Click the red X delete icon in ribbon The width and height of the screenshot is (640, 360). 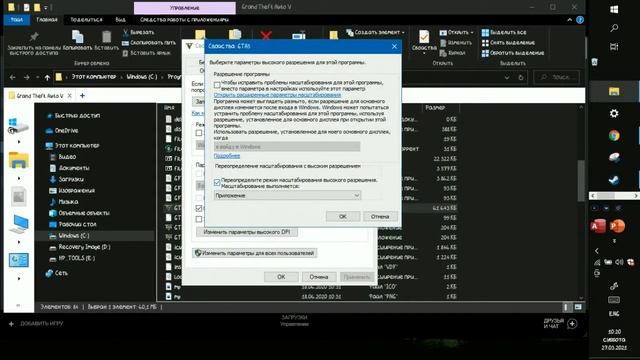(266, 36)
